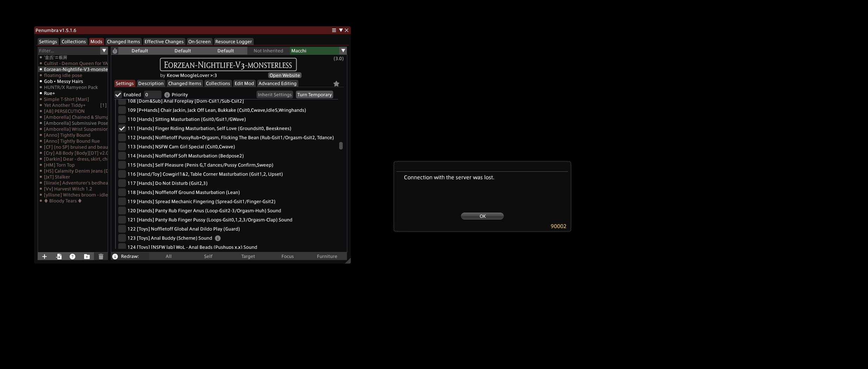Open the On-Screen tab

coord(199,41)
